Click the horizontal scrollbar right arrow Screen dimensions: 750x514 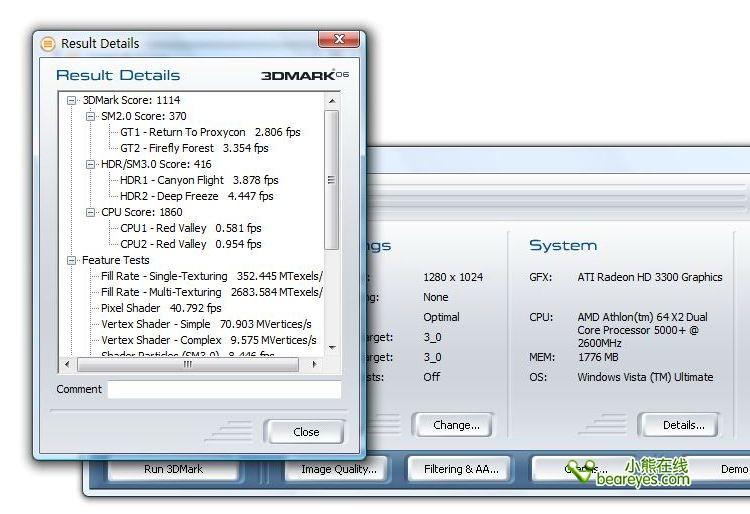click(316, 365)
